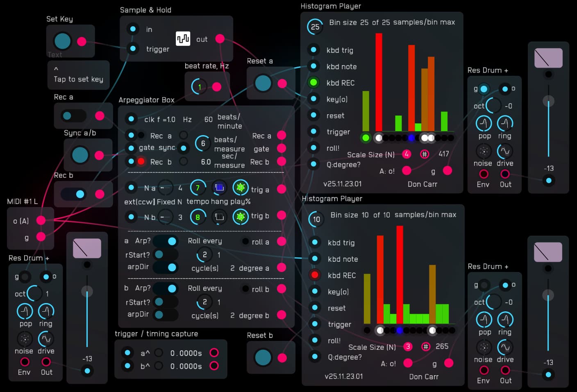Viewport: 577px width, 392px height.
Task: Click the green play% icon in N b row
Action: point(241,217)
